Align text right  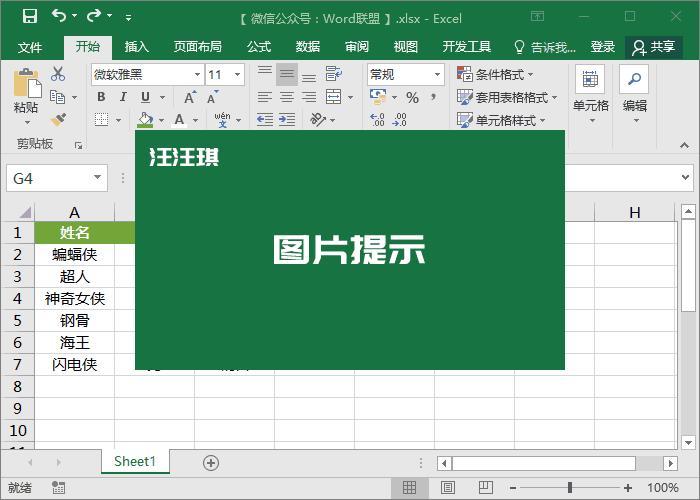click(309, 97)
